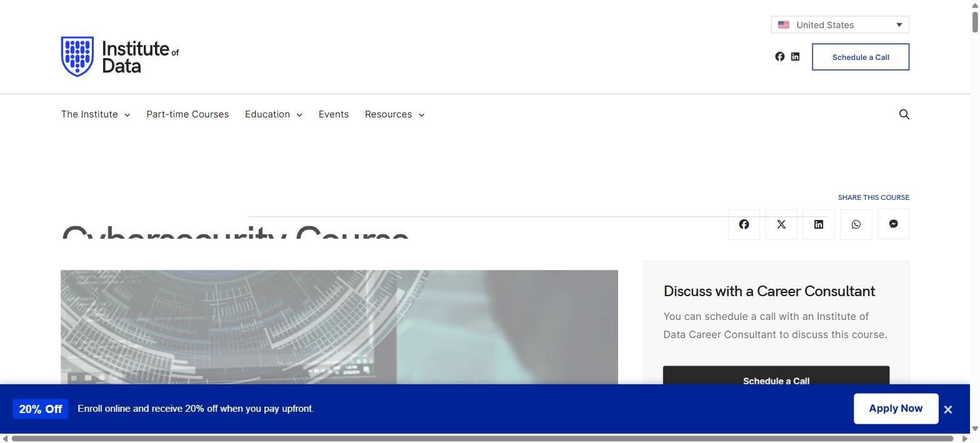The width and height of the screenshot is (980, 443).
Task: Click the Institute of Data logo
Action: click(120, 57)
